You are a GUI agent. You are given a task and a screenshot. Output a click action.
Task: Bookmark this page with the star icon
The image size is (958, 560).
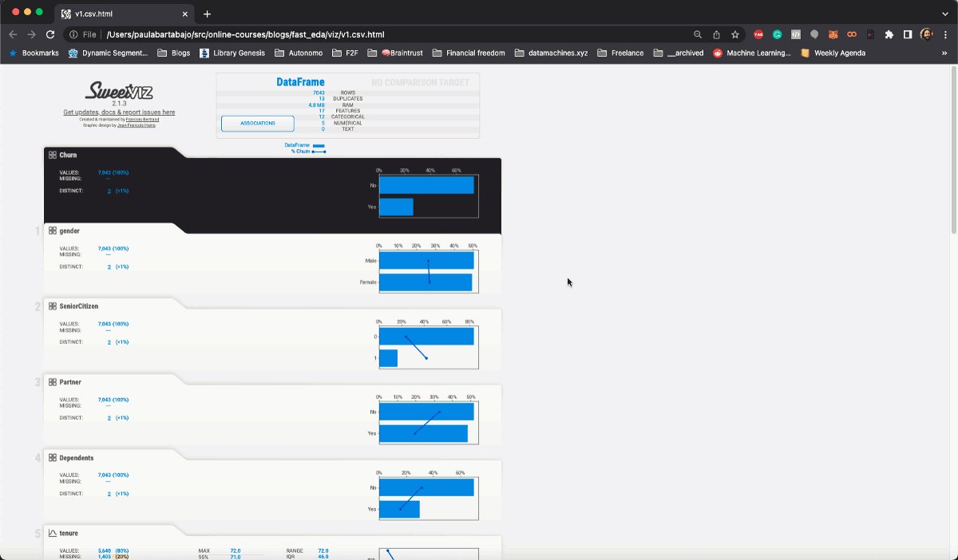[x=734, y=34]
